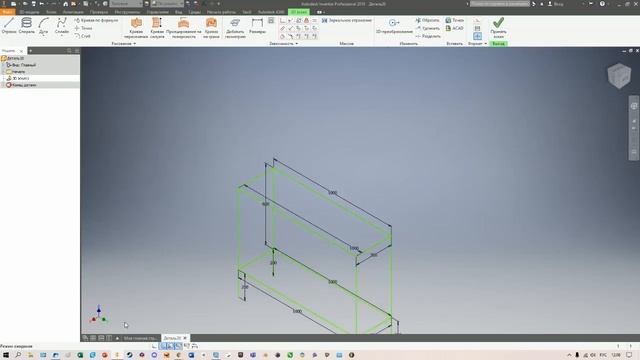
Task: Select the Сплайн (Spline) tool
Action: tap(62, 26)
